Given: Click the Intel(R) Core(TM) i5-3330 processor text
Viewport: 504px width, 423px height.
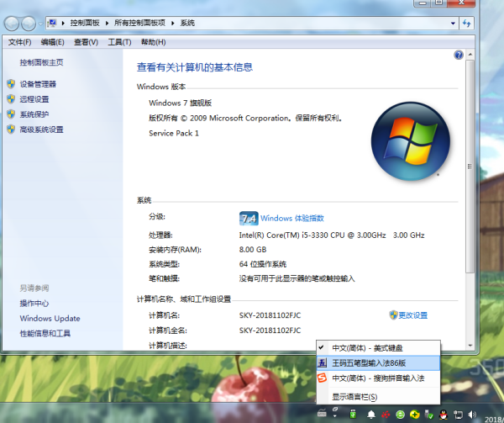Looking at the screenshot, I should coord(332,235).
